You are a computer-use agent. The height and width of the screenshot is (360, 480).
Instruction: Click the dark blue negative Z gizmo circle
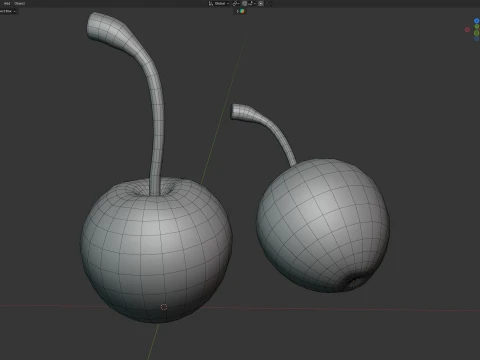pos(477,39)
